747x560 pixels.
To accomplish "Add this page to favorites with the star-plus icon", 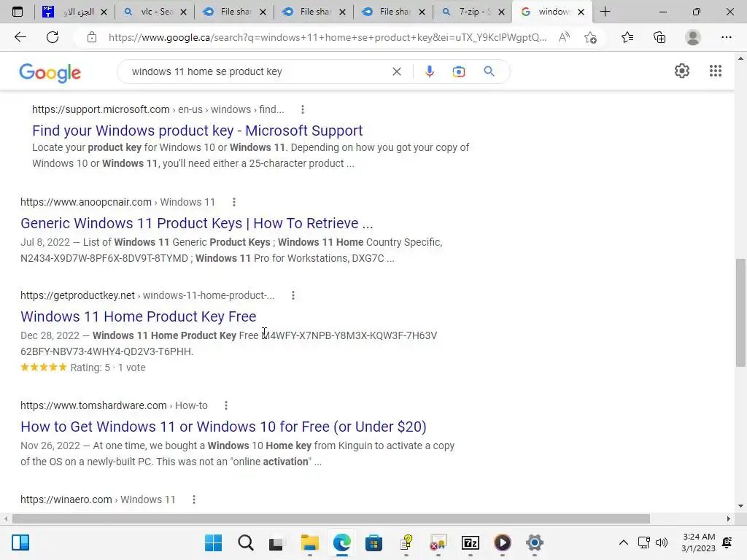I will 590,37.
